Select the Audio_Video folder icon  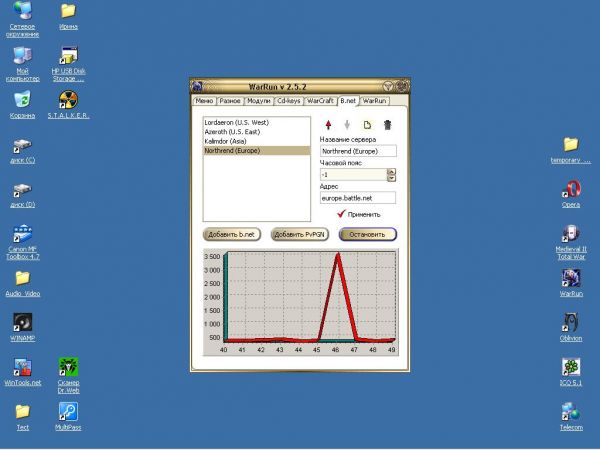pos(23,284)
